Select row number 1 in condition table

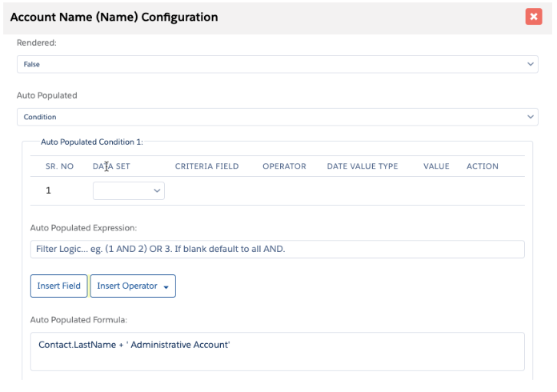(x=49, y=190)
